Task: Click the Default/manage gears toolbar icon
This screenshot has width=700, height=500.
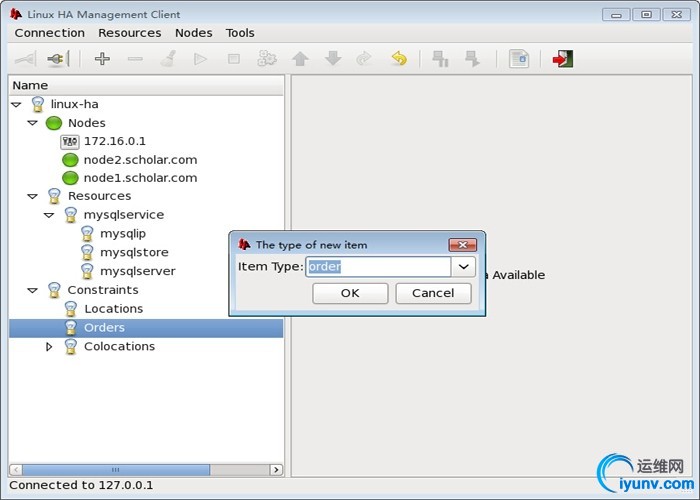Action: 267,59
